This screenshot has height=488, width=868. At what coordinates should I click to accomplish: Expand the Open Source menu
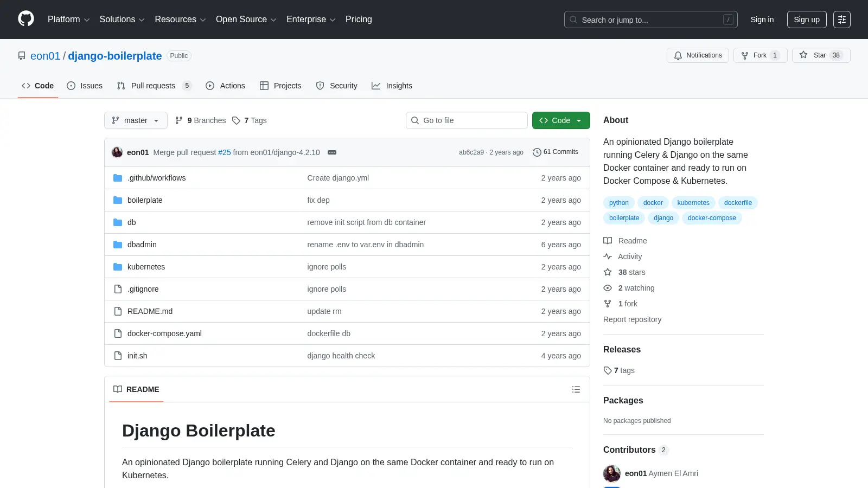click(246, 20)
